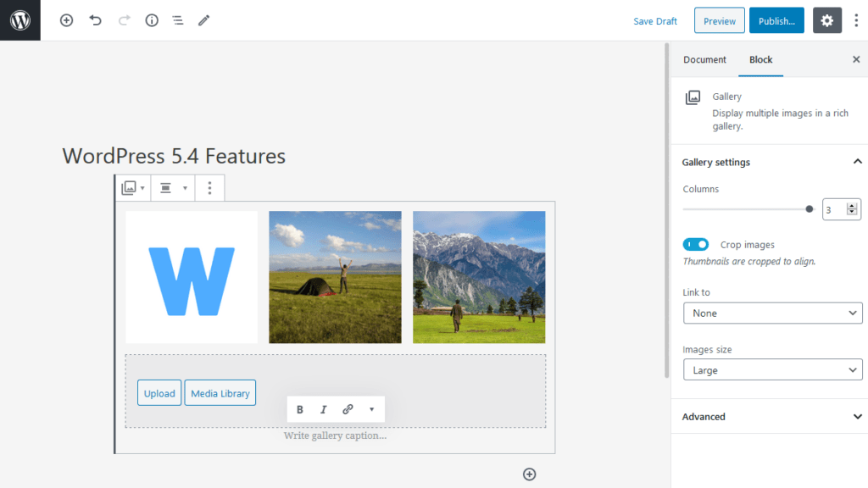The height and width of the screenshot is (488, 868).
Task: Decrease columns with the down stepper arrow
Action: [x=852, y=213]
